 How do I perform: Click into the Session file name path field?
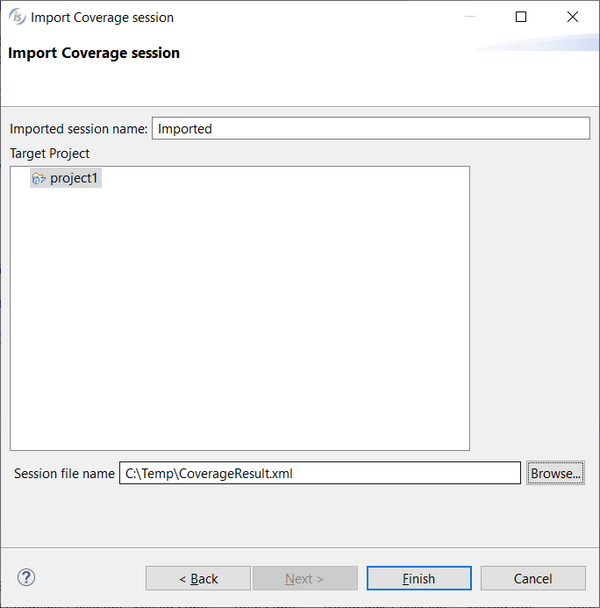coord(320,473)
